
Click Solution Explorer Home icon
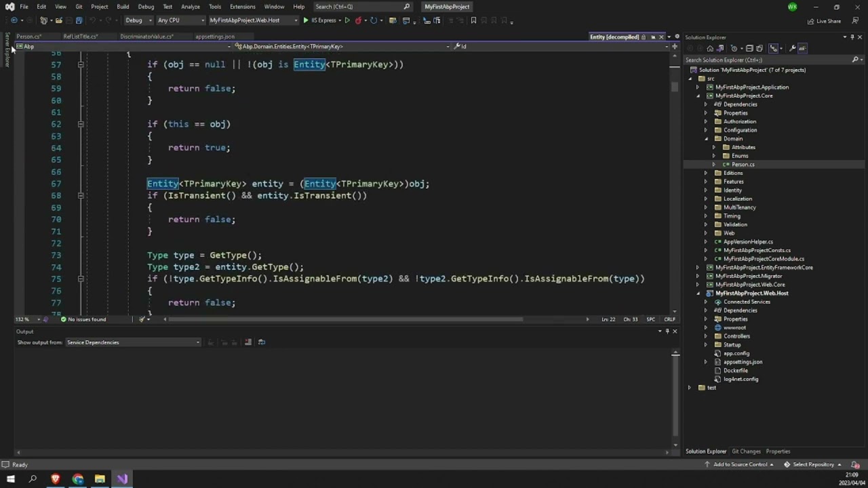(710, 48)
